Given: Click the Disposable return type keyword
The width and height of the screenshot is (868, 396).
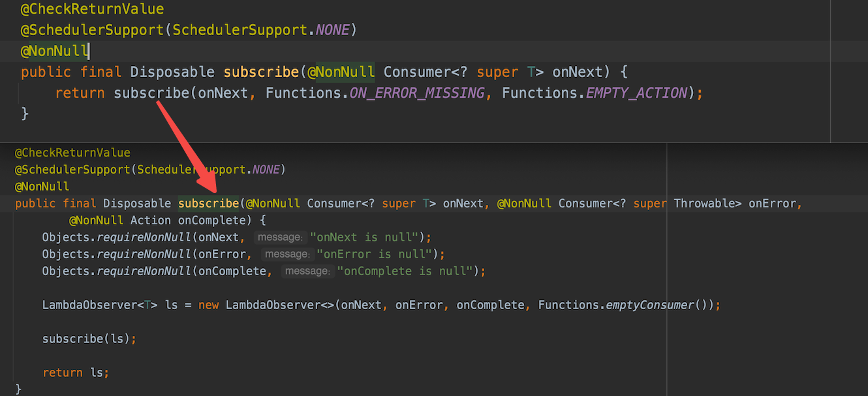Looking at the screenshot, I should click(x=172, y=72).
